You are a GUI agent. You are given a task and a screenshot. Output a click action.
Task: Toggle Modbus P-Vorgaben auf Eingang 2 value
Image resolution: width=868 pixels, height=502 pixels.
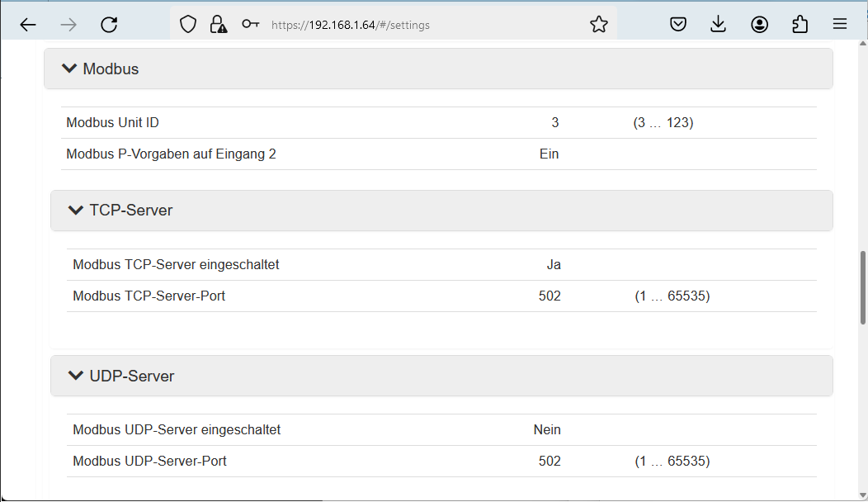coord(549,154)
